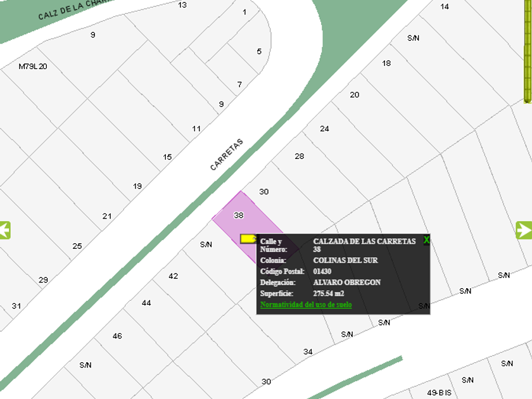Select parcel number 46 on the map
Viewport: 532px width, 399px height.
point(117,336)
